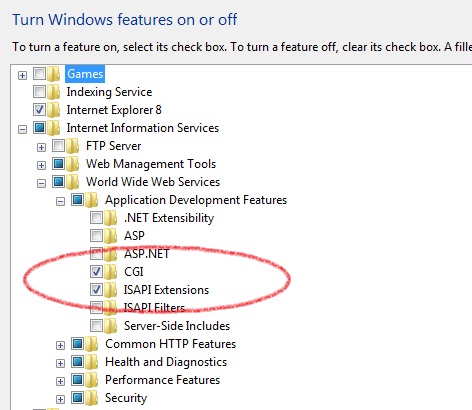Collapse the World Wide Web Services node
The width and height of the screenshot is (472, 410).
click(41, 183)
